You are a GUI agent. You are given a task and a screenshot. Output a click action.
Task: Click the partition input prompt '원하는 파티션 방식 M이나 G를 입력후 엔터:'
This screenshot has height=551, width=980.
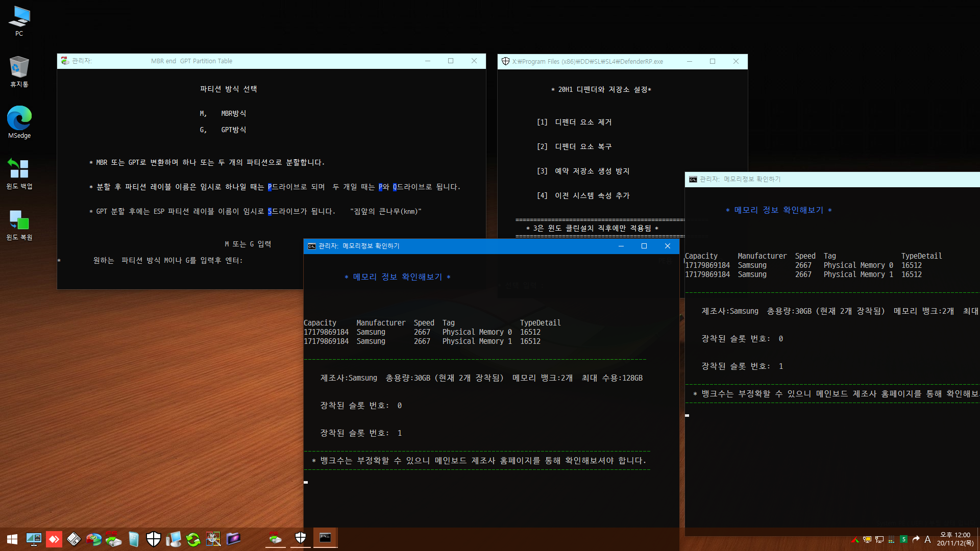coord(168,260)
